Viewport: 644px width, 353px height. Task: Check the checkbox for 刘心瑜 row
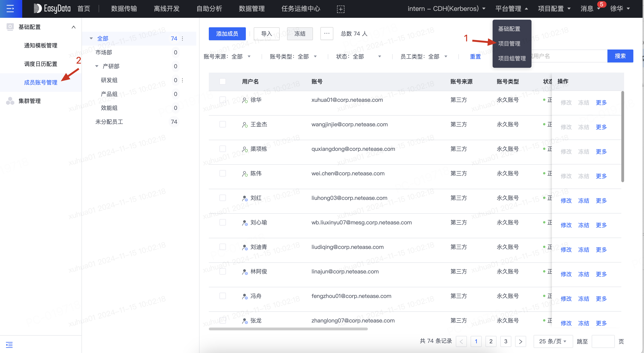(x=222, y=222)
